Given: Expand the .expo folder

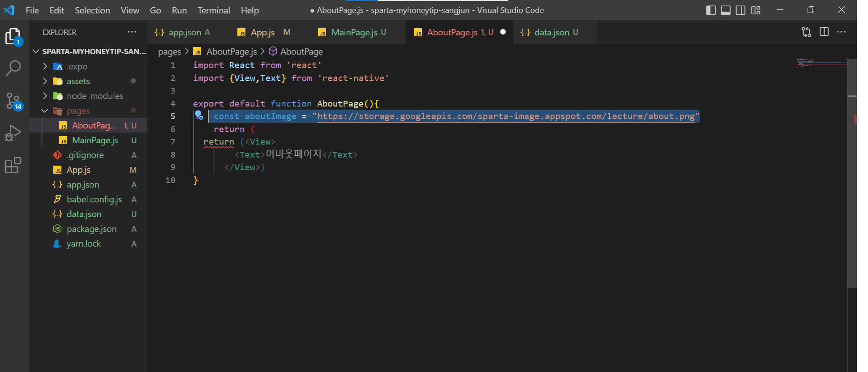Looking at the screenshot, I should click(x=45, y=66).
